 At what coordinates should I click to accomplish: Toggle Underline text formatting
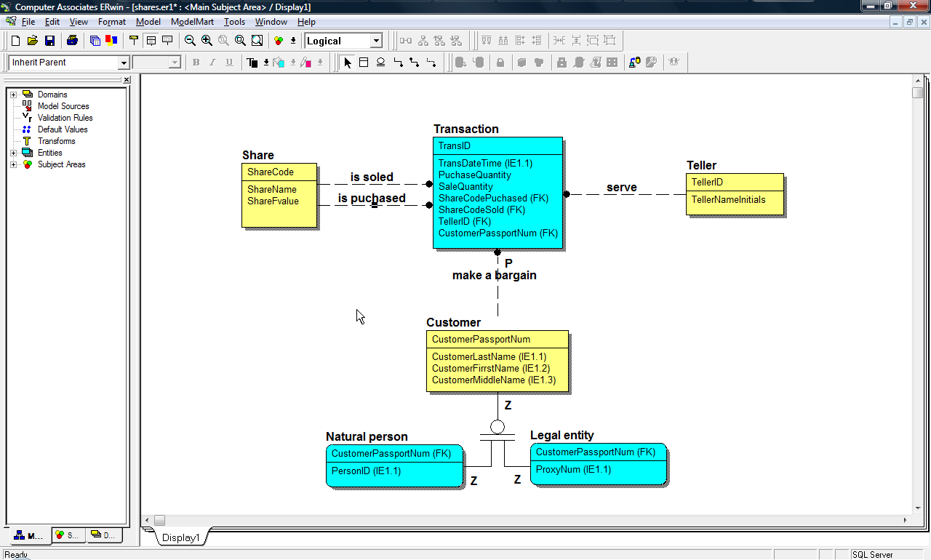click(x=229, y=63)
